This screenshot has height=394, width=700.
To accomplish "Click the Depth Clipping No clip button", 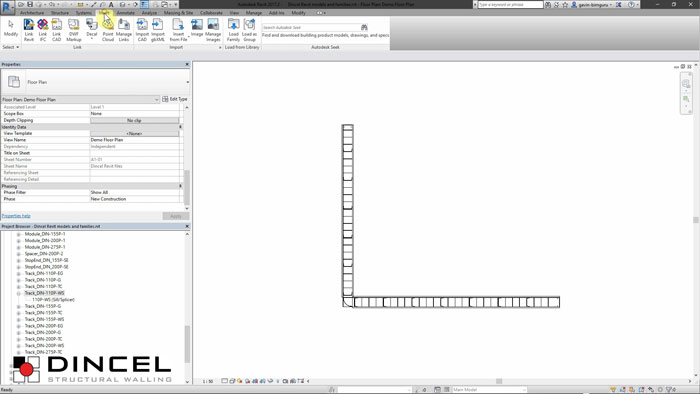I will tap(134, 120).
